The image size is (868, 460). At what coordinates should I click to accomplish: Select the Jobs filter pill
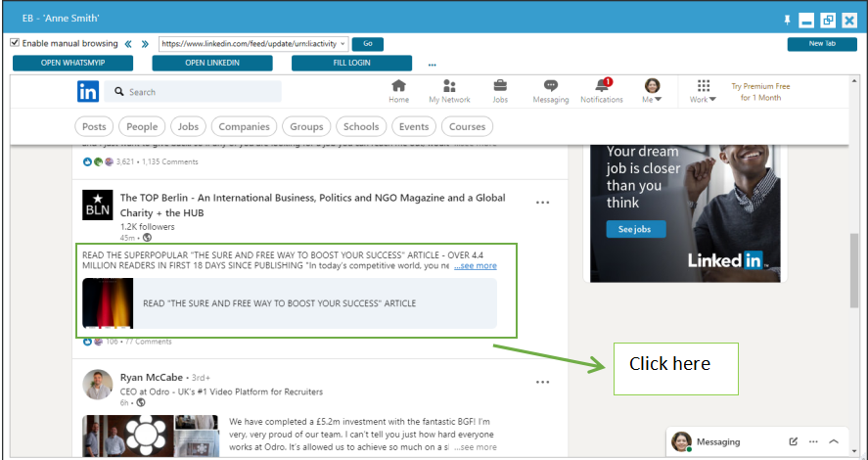(x=188, y=127)
